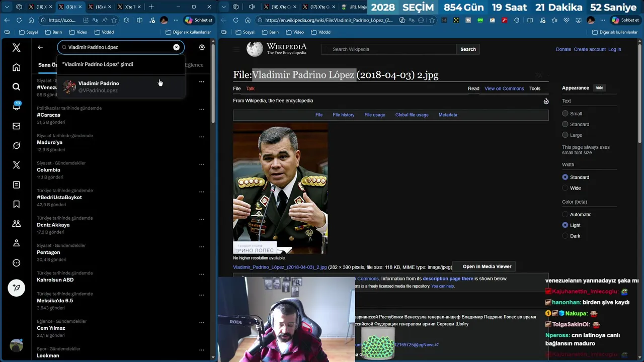Open the Communities icon in the X sidebar
Image resolution: width=644 pixels, height=362 pixels.
coord(16,224)
